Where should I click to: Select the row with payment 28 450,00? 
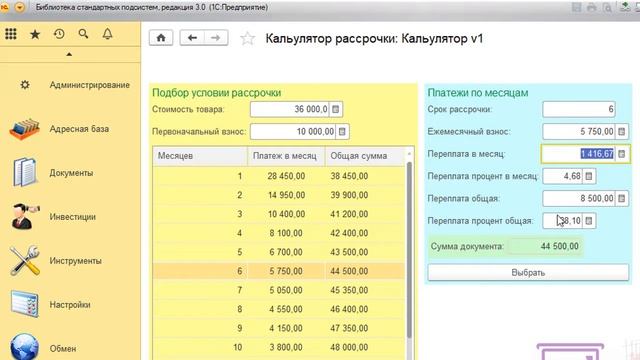tap(279, 176)
